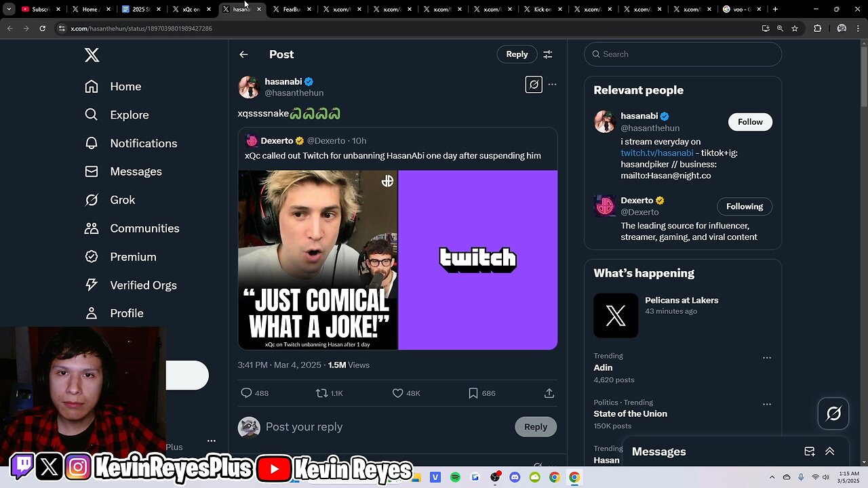
Task: Click Chrome's back navigation arrow
Action: click(9, 28)
